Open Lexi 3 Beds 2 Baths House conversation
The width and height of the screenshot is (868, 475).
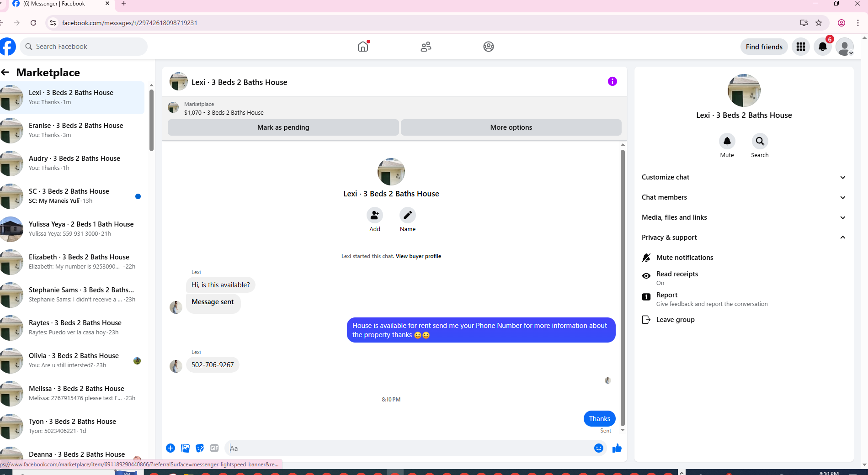pos(72,98)
